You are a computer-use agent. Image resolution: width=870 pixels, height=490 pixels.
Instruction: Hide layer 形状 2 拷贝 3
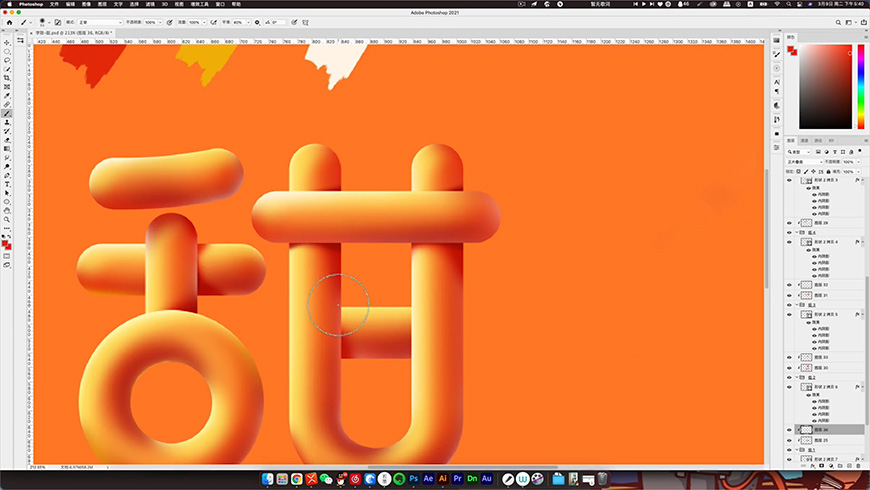click(790, 180)
